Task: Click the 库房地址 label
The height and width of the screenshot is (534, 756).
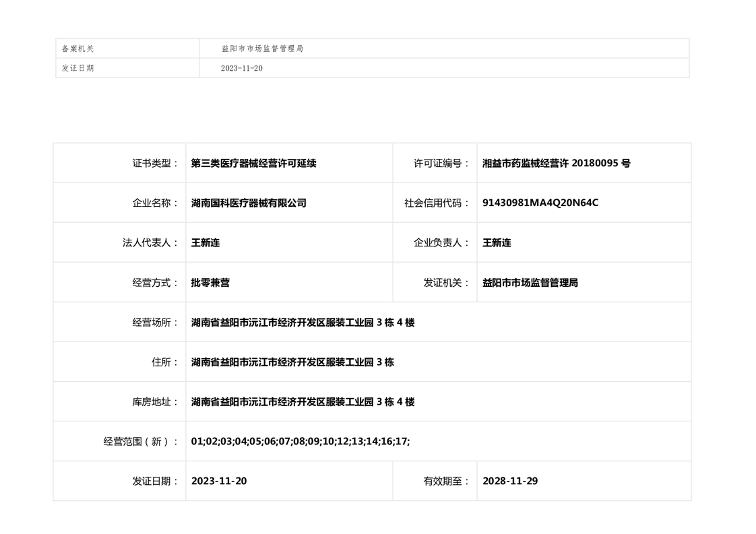Action: tap(155, 402)
